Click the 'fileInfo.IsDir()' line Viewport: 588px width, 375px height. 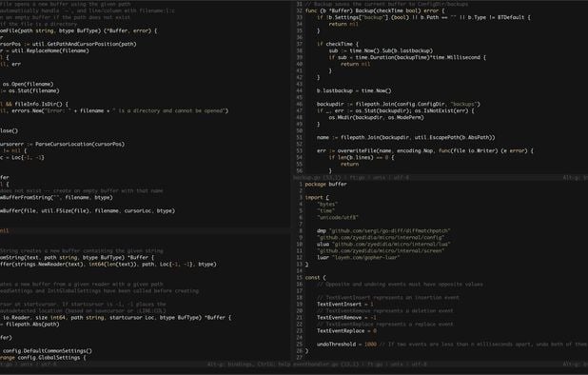click(x=33, y=105)
